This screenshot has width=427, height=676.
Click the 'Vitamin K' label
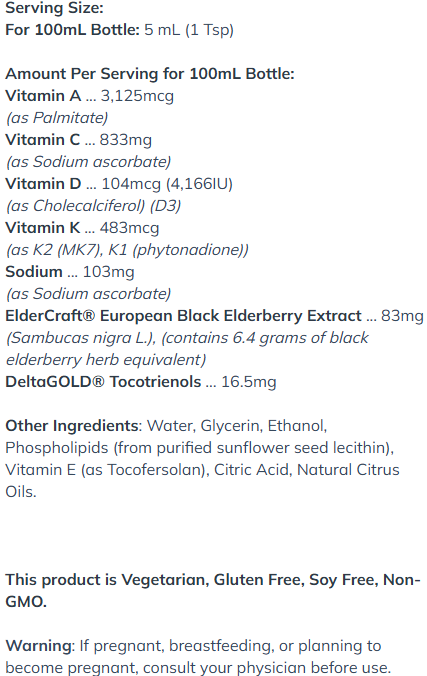point(42,228)
